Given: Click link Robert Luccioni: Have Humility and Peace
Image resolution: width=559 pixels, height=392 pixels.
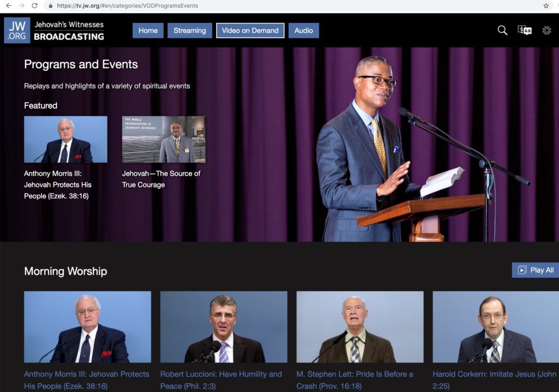Looking at the screenshot, I should [x=221, y=380].
